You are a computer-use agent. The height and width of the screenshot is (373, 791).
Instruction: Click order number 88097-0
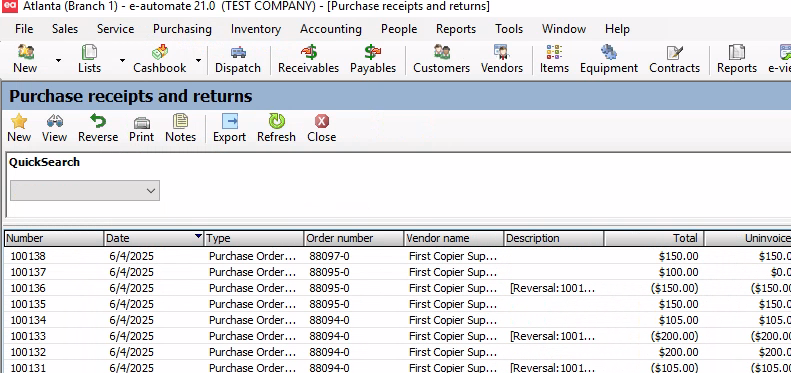pos(329,256)
